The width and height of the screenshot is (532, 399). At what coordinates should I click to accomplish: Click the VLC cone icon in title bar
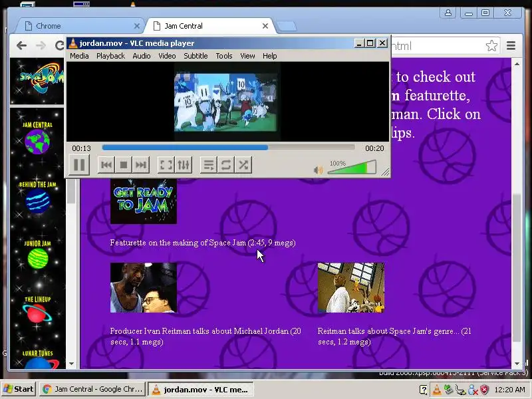72,43
